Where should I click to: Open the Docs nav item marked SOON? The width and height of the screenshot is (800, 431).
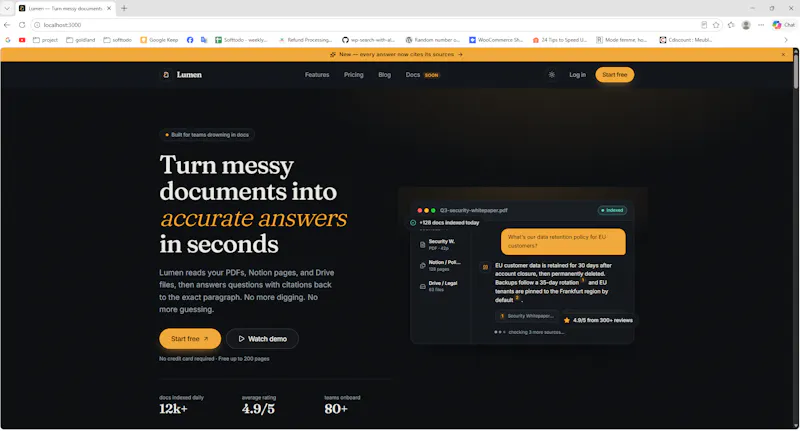422,75
